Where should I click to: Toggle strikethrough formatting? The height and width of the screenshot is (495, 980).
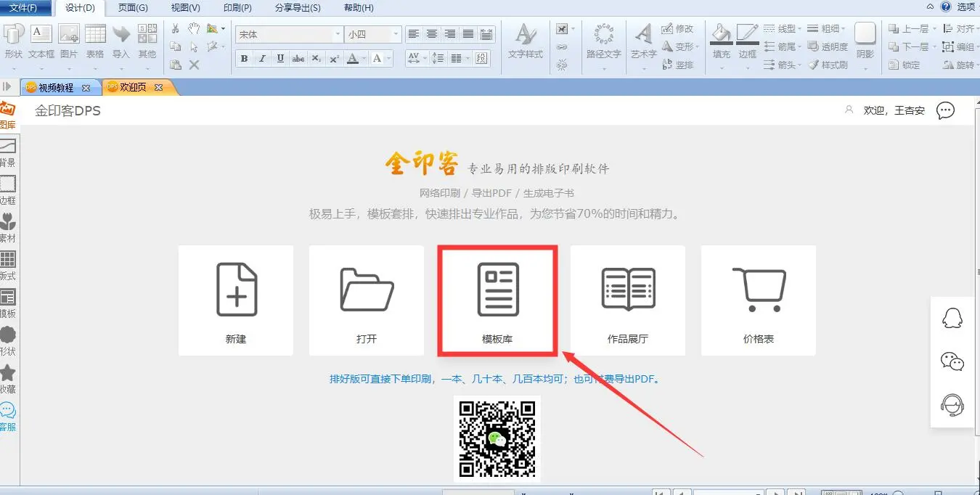click(298, 59)
